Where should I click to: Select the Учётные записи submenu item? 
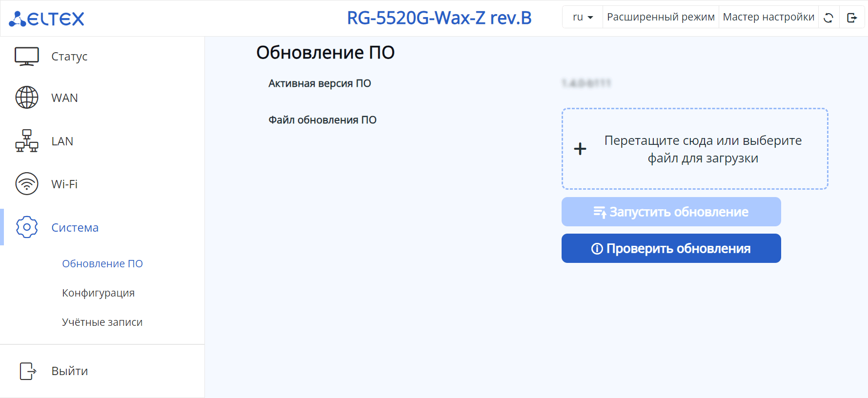(102, 322)
